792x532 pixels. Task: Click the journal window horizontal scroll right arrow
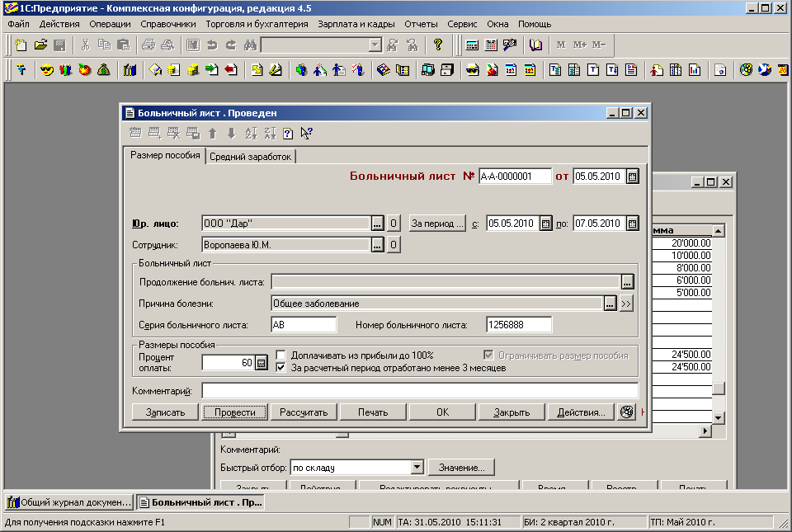[x=705, y=431]
